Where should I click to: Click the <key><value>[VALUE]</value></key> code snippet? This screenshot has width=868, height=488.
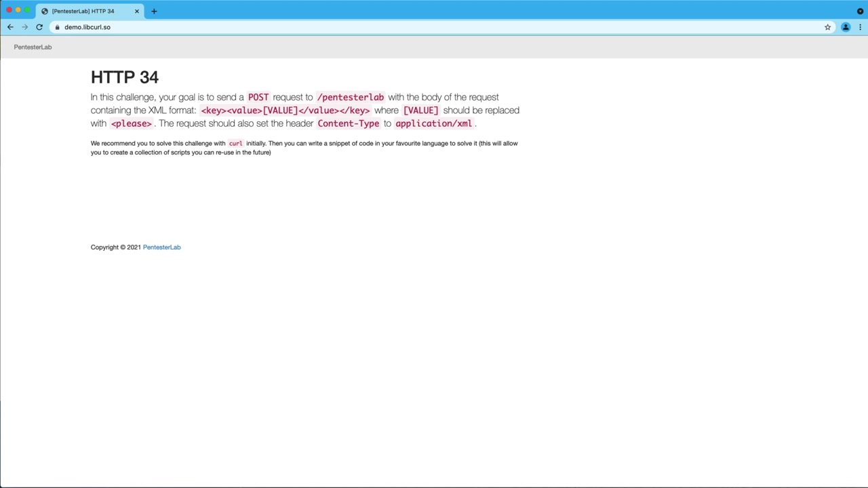[x=285, y=110]
